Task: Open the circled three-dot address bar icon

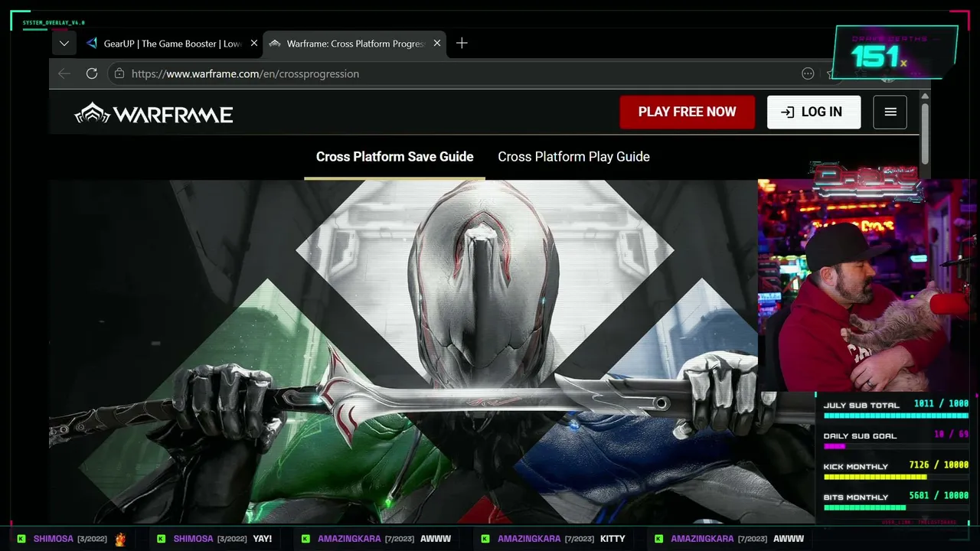Action: 808,73
